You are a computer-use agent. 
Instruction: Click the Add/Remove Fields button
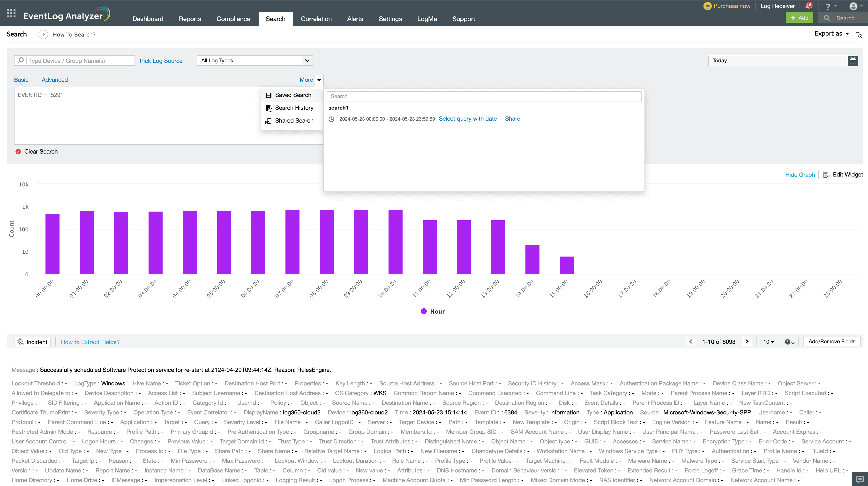(x=832, y=341)
